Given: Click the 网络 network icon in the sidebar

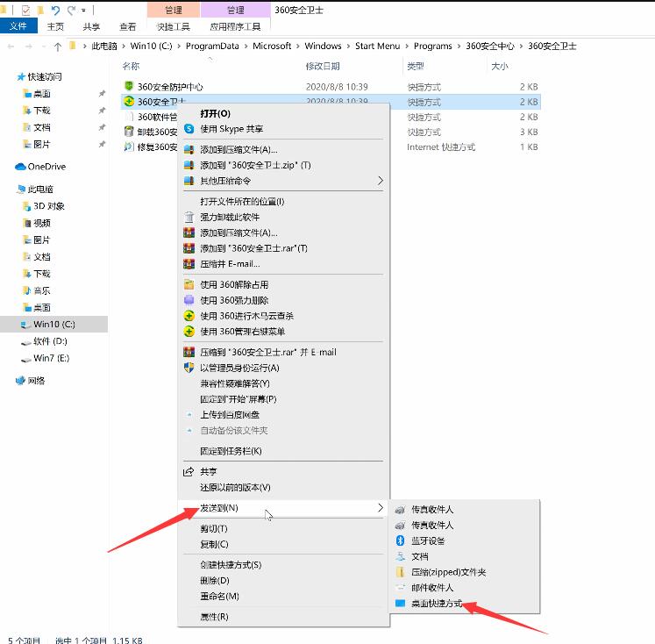Looking at the screenshot, I should tap(20, 380).
